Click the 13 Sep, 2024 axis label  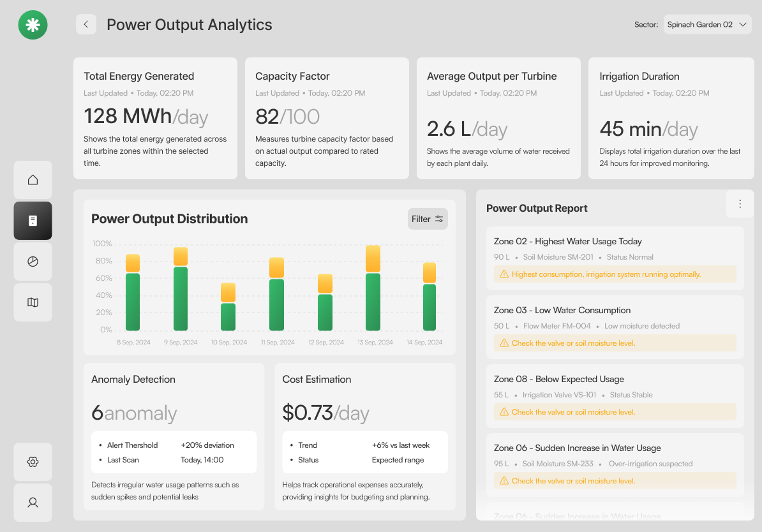point(375,343)
